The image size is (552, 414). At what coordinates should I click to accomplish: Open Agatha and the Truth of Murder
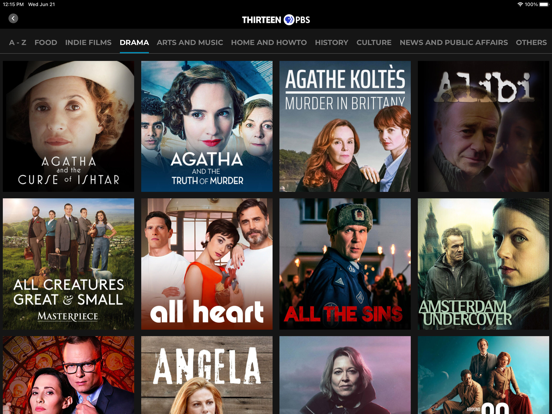pyautogui.click(x=207, y=126)
